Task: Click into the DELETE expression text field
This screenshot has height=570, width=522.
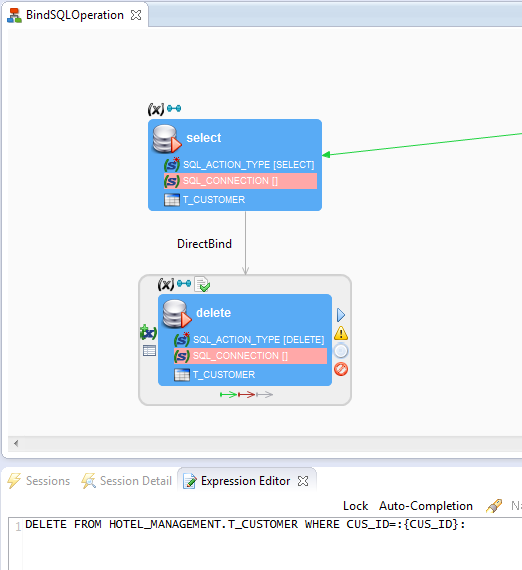Action: (x=269, y=543)
